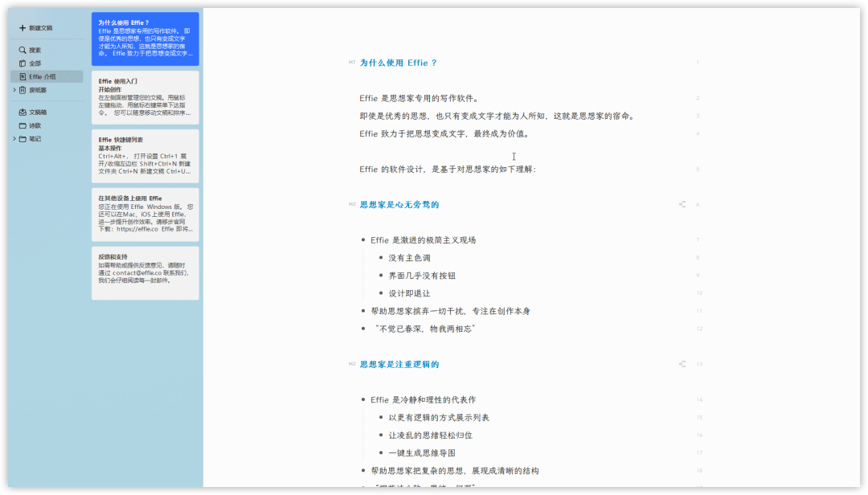
Task: Click the sub-bullet 让凌乱的思绪轻松归位
Action: (x=430, y=435)
